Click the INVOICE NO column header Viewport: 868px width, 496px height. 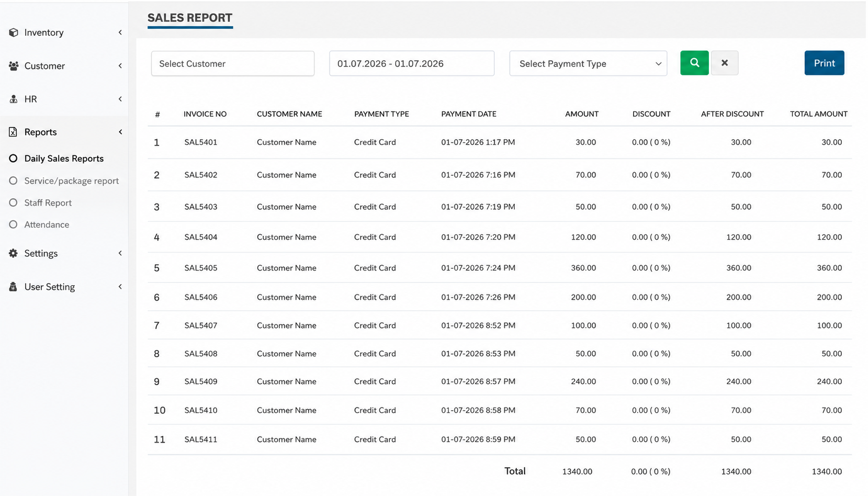pos(205,114)
